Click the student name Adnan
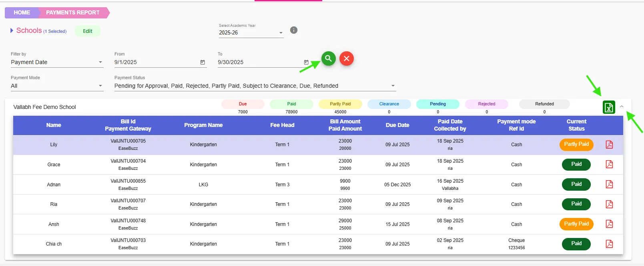644x266 pixels. coord(54,185)
